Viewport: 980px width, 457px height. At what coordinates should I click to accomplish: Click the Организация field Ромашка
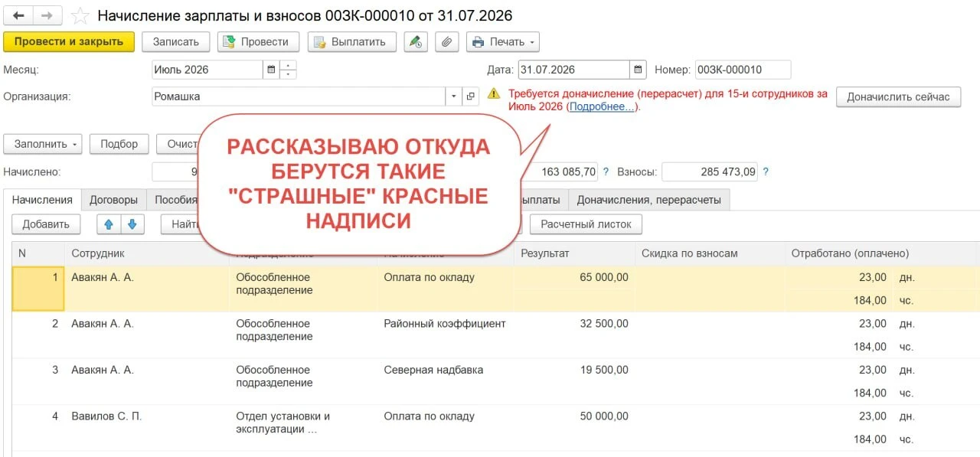click(299, 96)
